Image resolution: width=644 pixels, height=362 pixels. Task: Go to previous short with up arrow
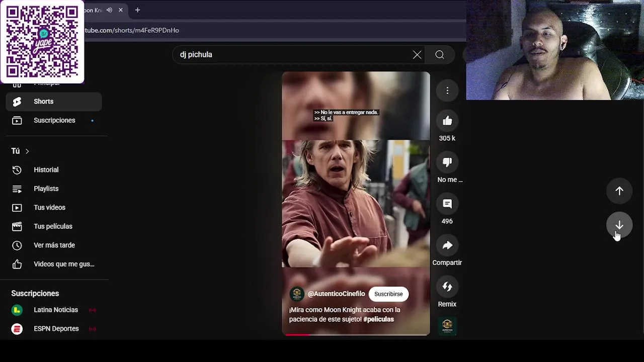click(x=619, y=191)
